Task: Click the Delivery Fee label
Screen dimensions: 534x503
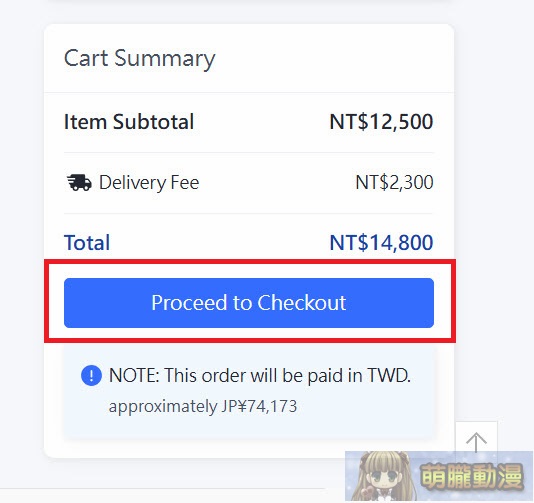Action: click(149, 183)
